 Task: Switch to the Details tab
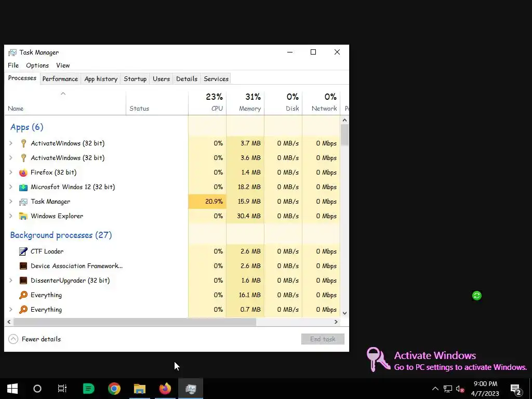pos(187,79)
